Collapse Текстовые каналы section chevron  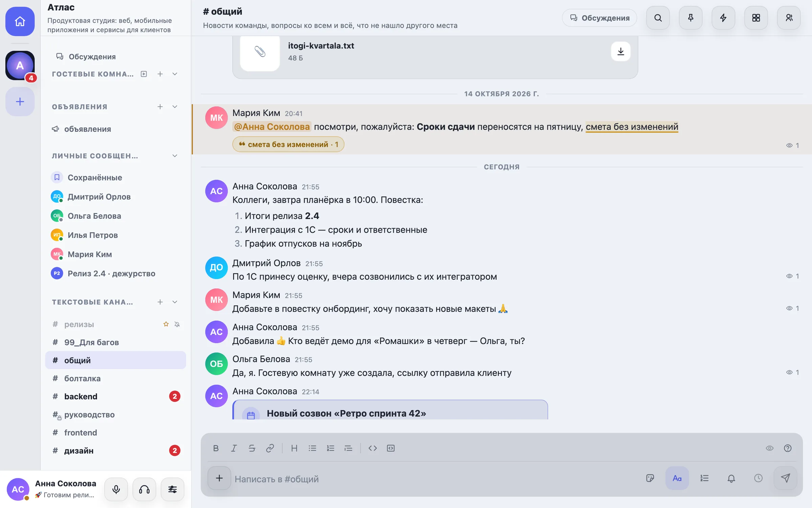point(175,302)
